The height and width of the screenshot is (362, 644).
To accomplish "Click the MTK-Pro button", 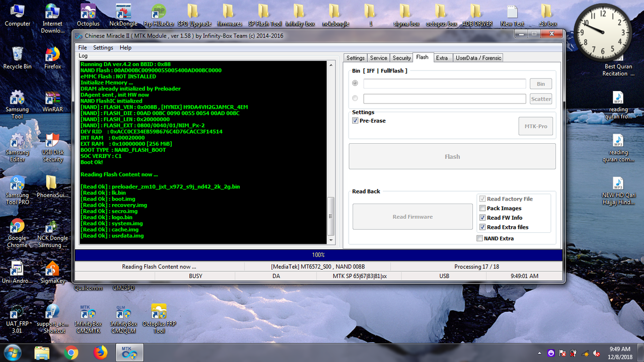I will click(x=536, y=126).
